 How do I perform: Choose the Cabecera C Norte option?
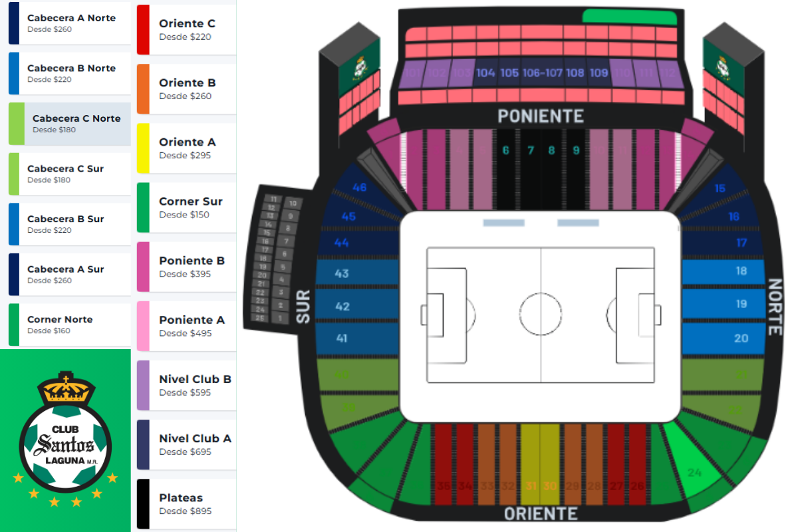76,124
